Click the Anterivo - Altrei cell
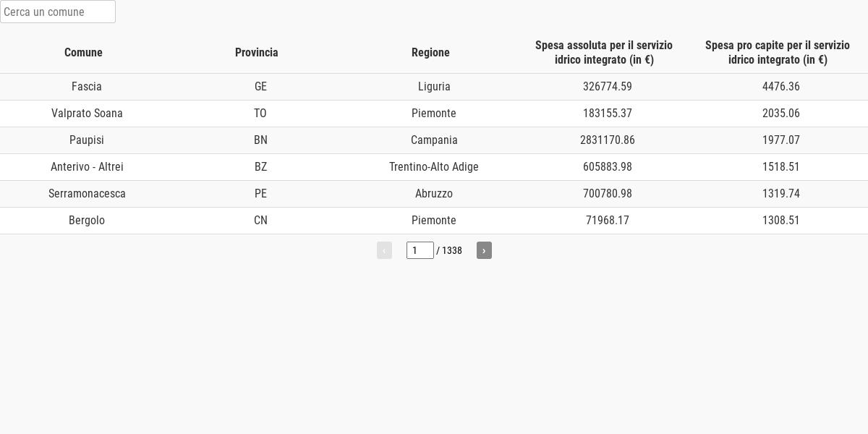868x434 pixels. 87,167
